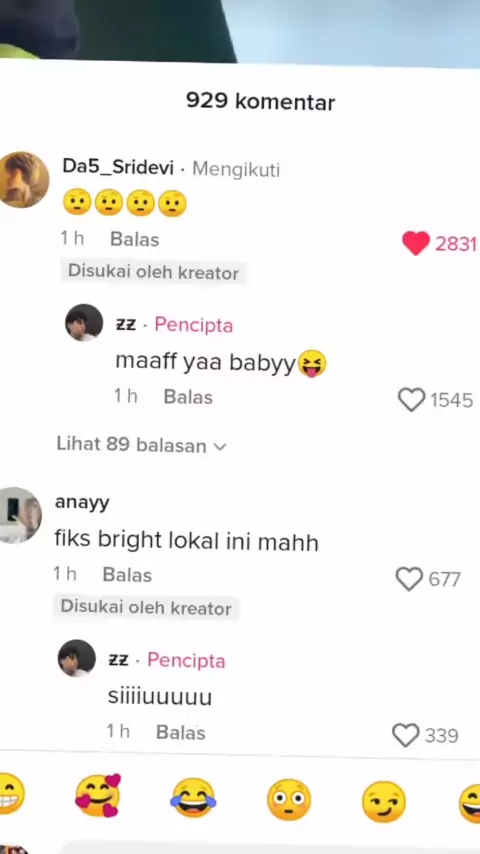Open zz creator avatar in first reply
The height and width of the screenshot is (854, 480).
[x=84, y=322]
